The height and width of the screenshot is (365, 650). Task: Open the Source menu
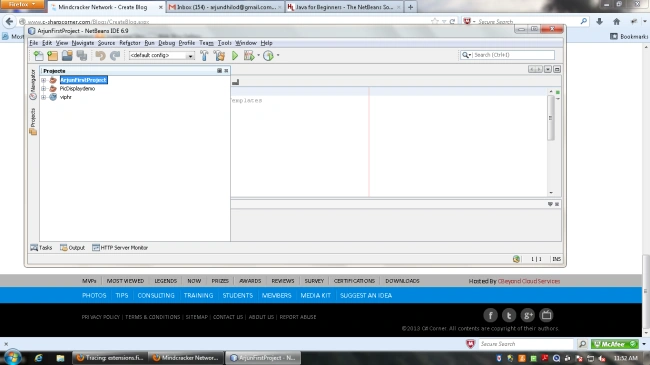point(106,43)
